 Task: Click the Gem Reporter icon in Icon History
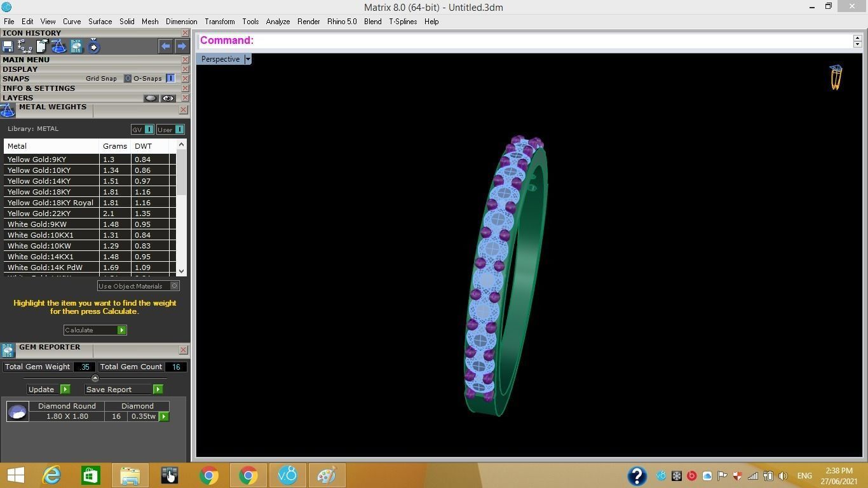tap(76, 46)
